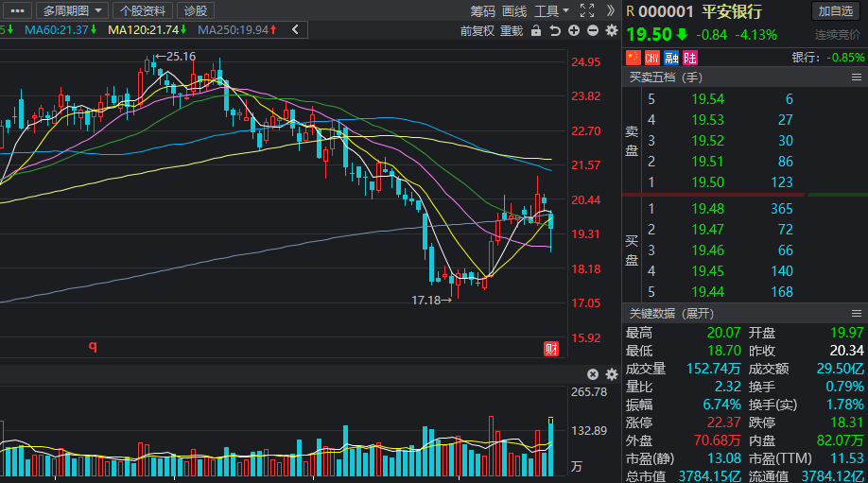Click the undo arrow icon
Screen dimensions: 868x483
(x=555, y=31)
